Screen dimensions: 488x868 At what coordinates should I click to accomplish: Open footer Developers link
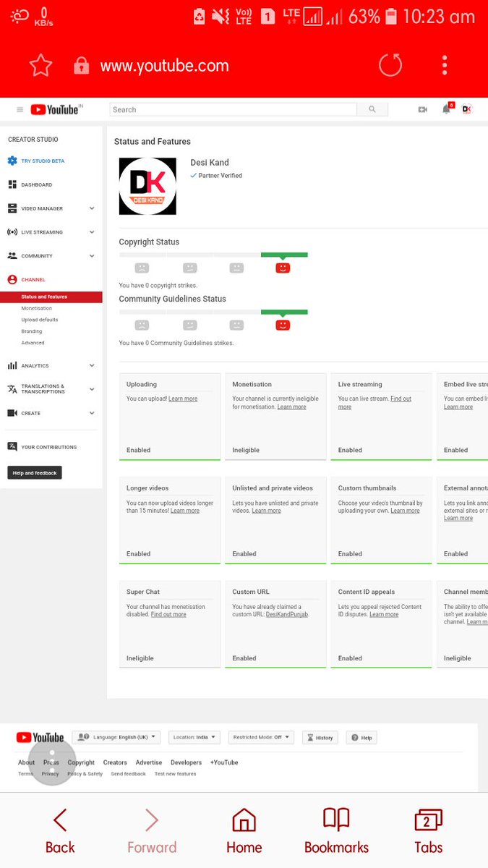tap(186, 762)
